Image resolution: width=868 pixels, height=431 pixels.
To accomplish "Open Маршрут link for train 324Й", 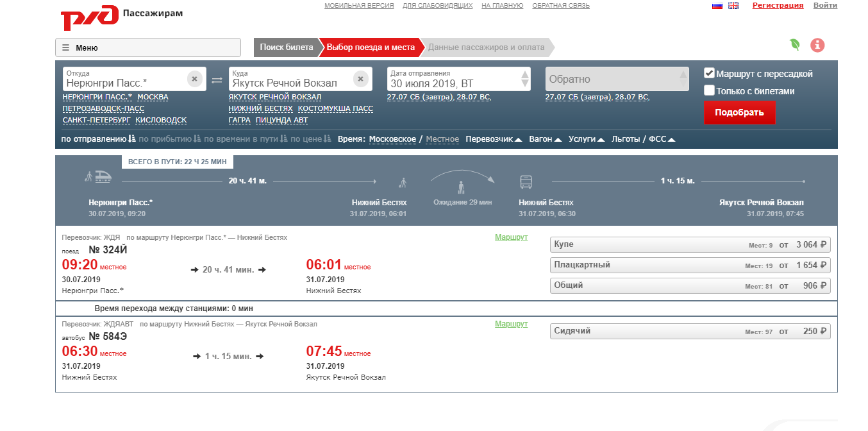I will [511, 237].
